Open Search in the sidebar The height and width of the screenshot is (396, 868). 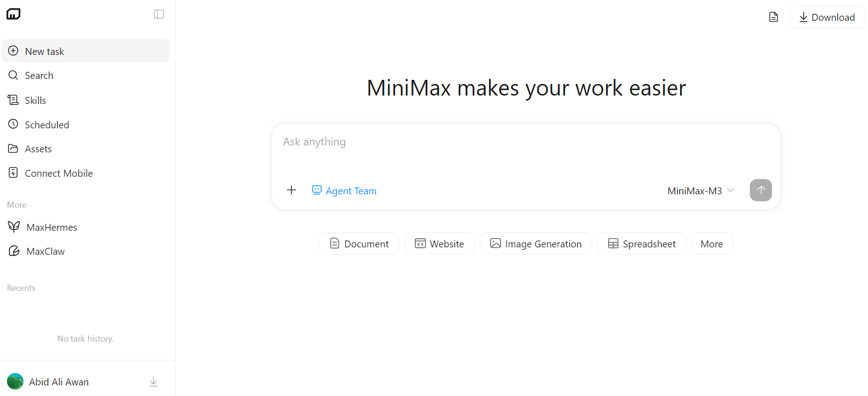click(x=86, y=75)
